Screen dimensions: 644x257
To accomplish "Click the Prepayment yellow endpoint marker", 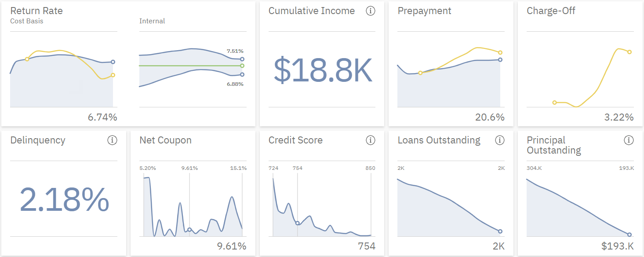I will (x=501, y=52).
